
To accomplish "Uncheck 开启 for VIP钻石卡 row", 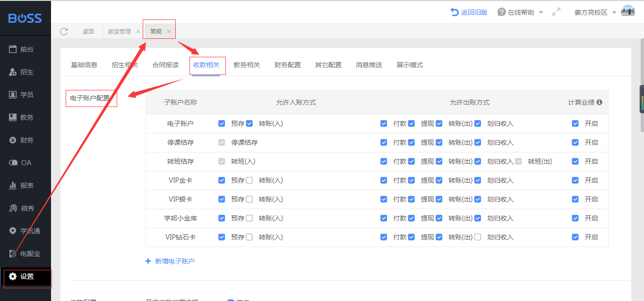I will (x=575, y=237).
